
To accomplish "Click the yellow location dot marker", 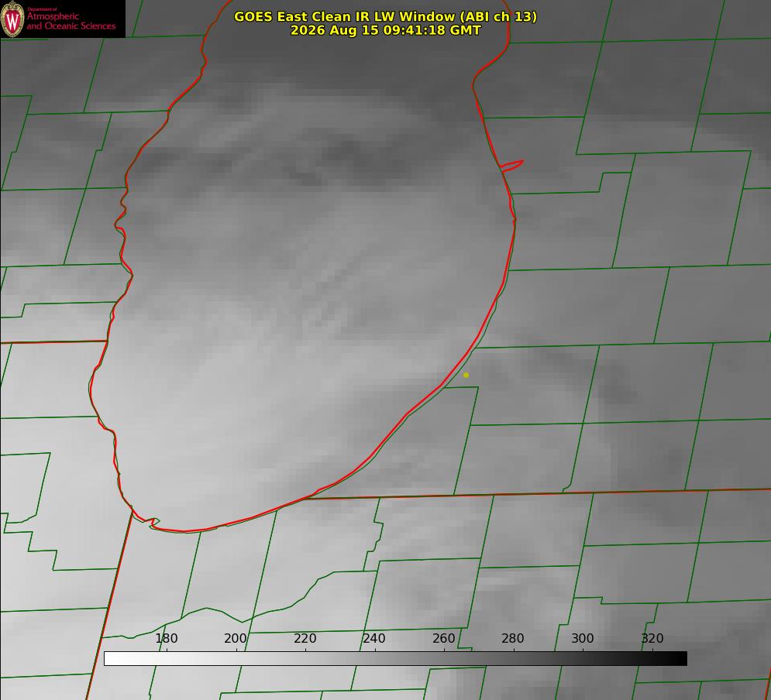I will (466, 376).
